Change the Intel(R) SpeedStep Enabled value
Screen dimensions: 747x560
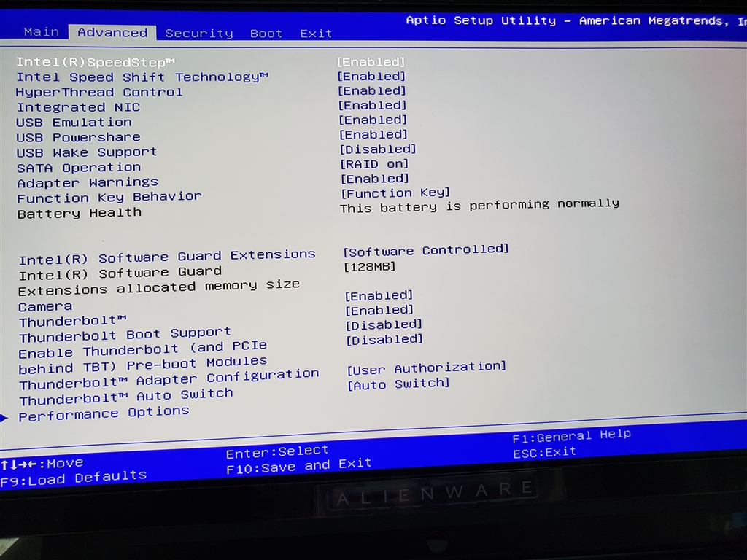click(371, 62)
